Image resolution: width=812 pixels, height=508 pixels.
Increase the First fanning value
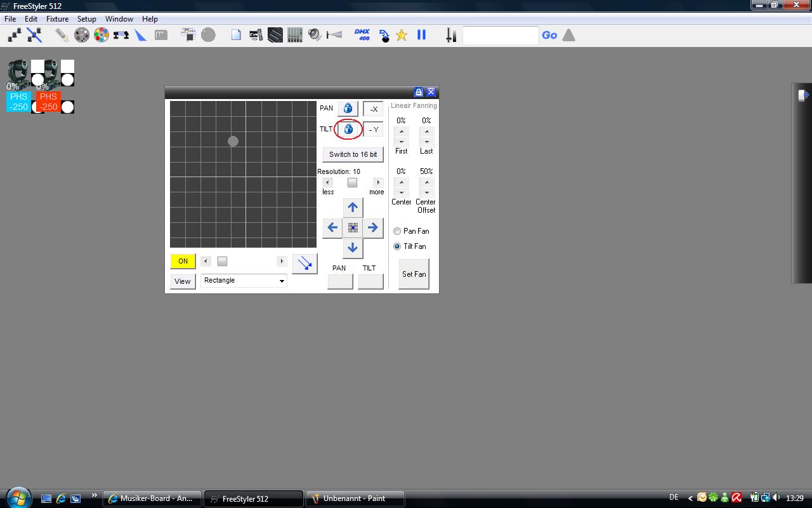pos(401,131)
